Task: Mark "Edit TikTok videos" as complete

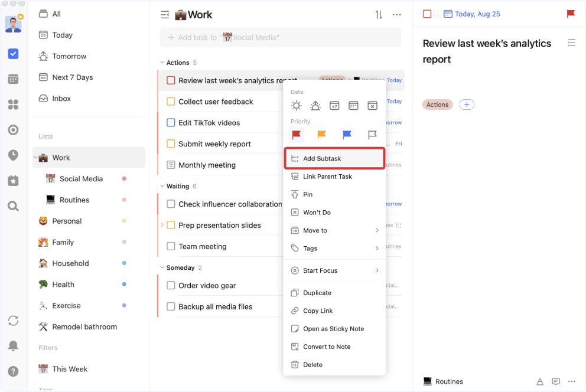Action: [171, 123]
